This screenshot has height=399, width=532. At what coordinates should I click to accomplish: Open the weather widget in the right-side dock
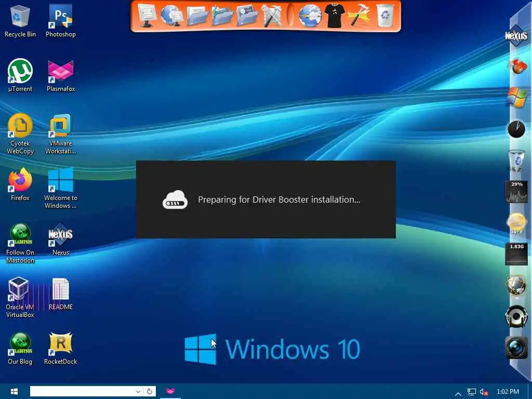tap(516, 223)
